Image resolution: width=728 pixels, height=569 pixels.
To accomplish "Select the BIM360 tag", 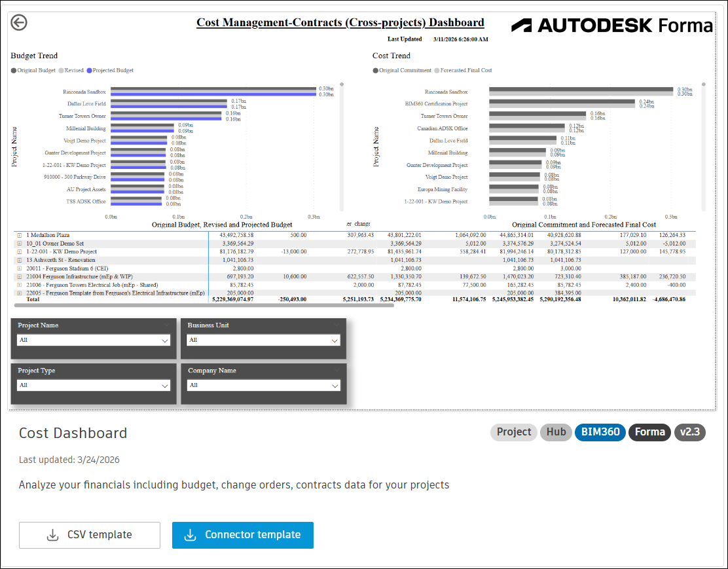I will 600,432.
